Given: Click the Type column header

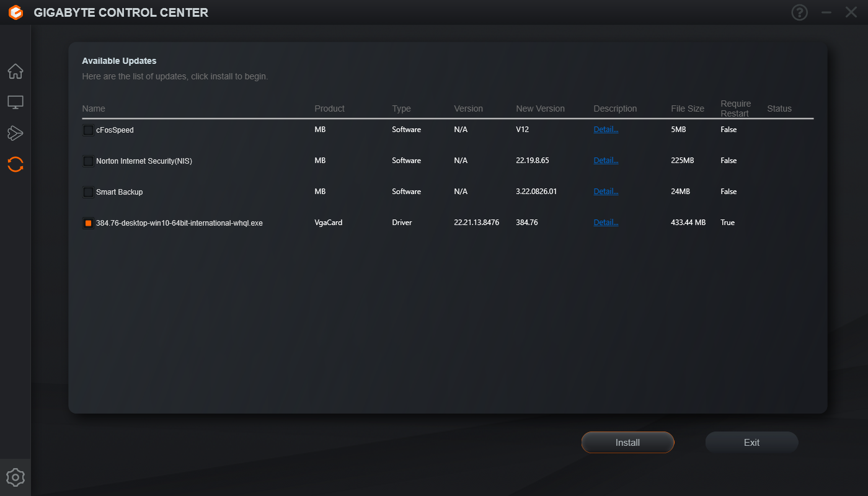Looking at the screenshot, I should coord(401,108).
